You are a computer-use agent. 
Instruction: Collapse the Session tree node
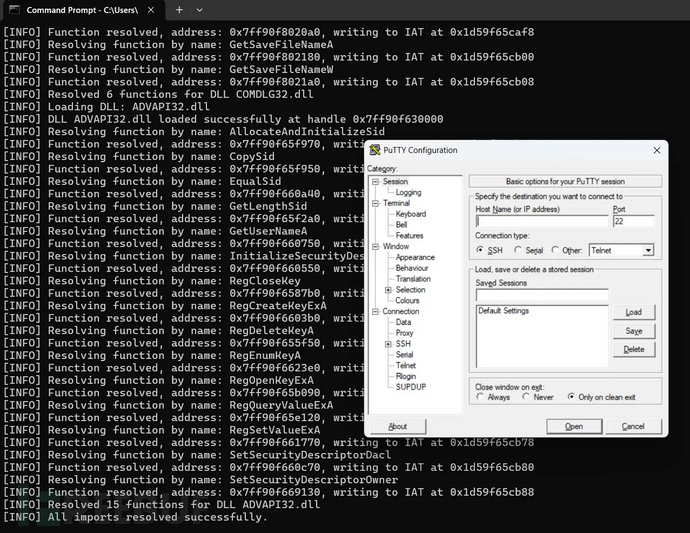coord(375,181)
